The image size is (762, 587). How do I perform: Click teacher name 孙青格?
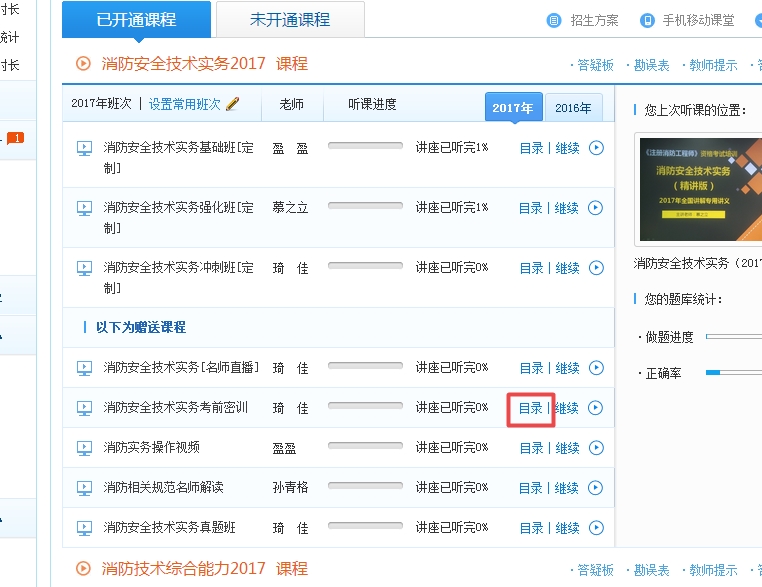coord(290,487)
